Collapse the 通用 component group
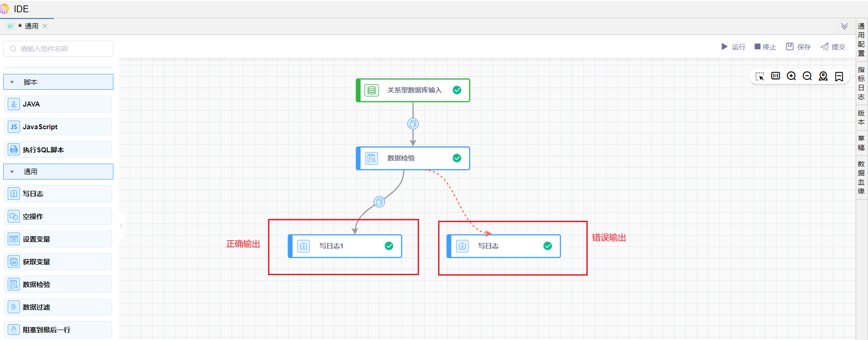This screenshot has height=340, width=868. [12, 172]
